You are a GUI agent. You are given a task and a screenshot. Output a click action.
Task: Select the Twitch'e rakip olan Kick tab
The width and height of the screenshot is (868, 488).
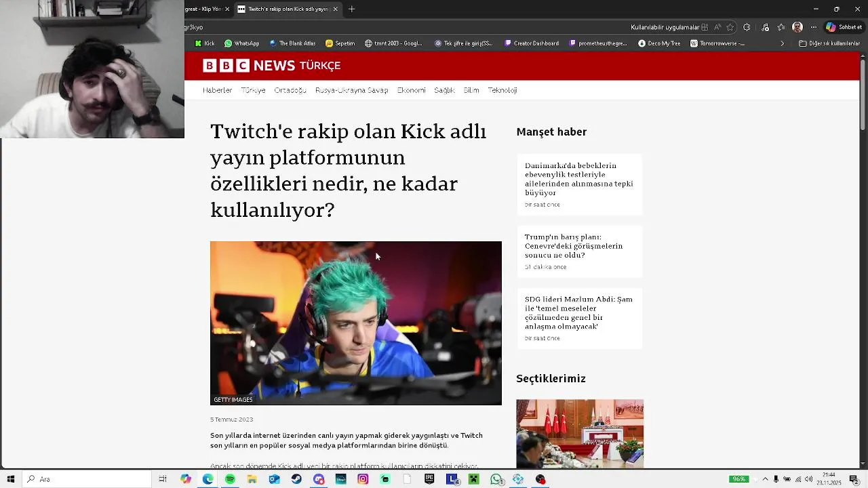(x=288, y=9)
